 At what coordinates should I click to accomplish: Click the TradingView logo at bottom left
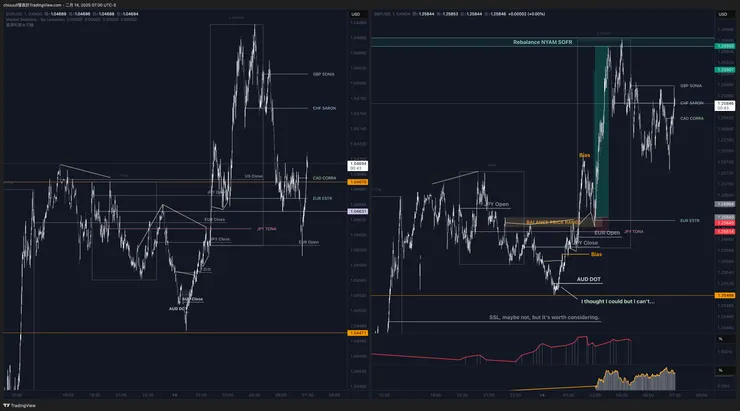pos(19,405)
